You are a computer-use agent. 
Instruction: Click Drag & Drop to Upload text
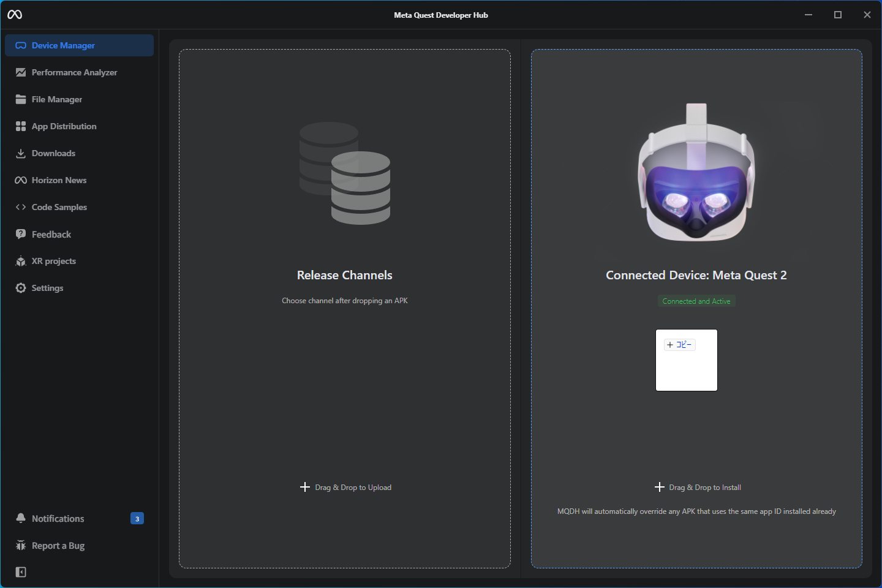pos(353,488)
